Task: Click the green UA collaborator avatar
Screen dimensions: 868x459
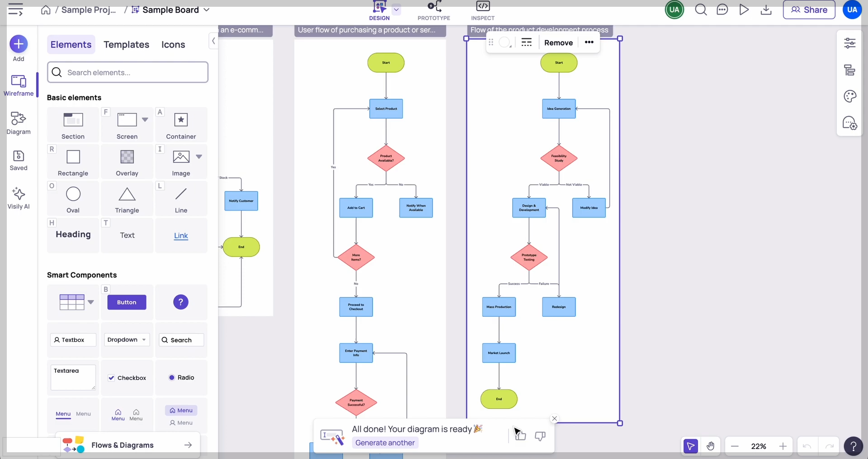Action: coord(675,9)
